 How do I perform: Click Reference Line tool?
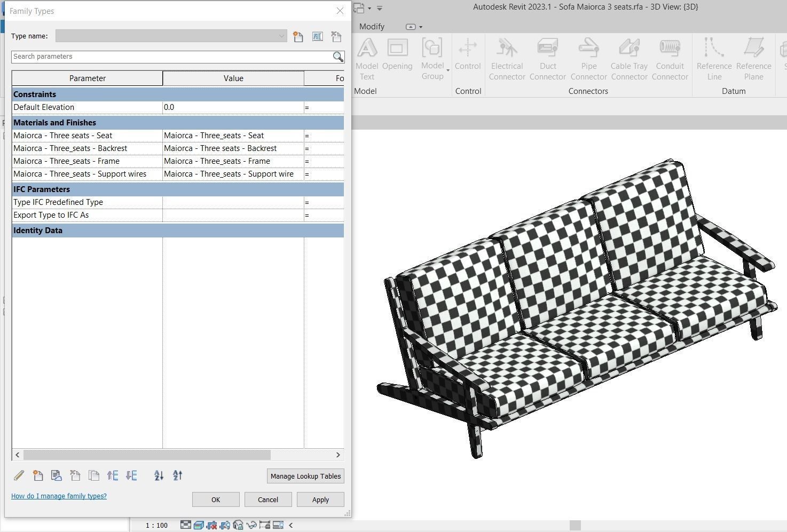coord(714,59)
